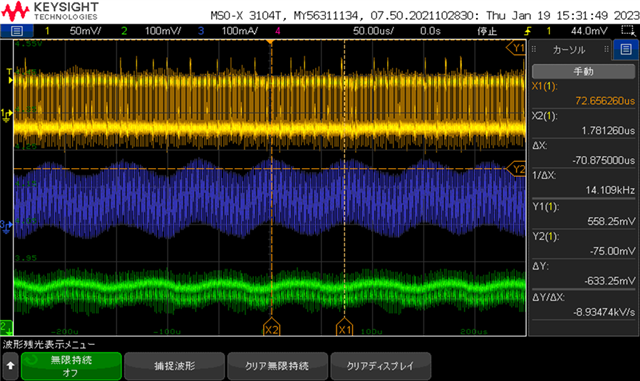This screenshot has height=381, width=640.
Task: Select the X1(1) cursor value field
Action: [583, 94]
